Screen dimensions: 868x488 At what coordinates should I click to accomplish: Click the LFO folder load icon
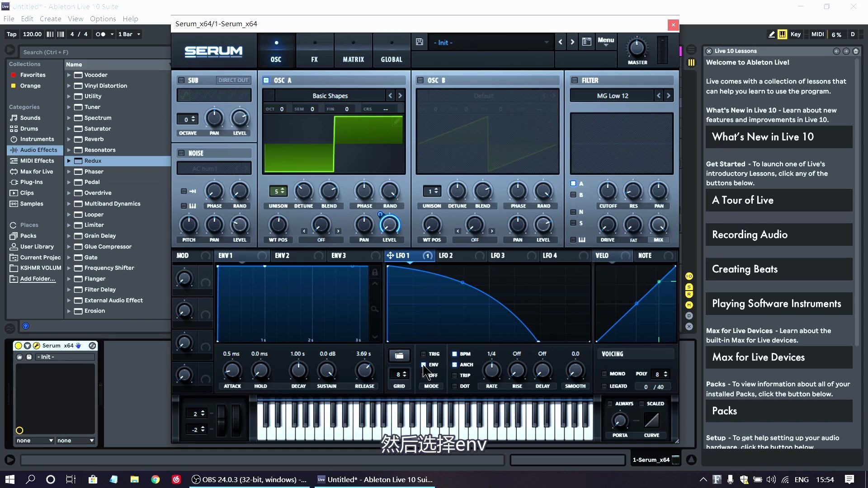click(x=399, y=356)
